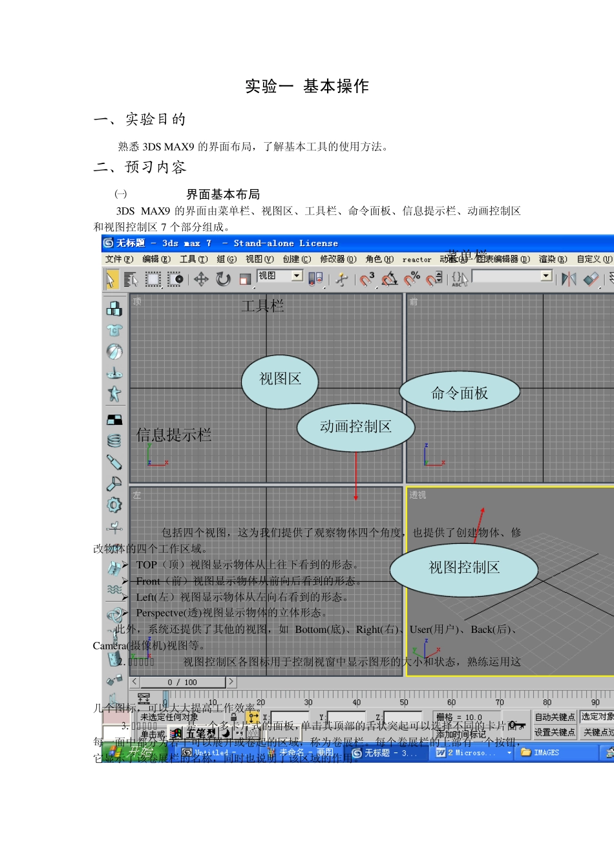Select the Select Object arrow tool

[x=111, y=279]
